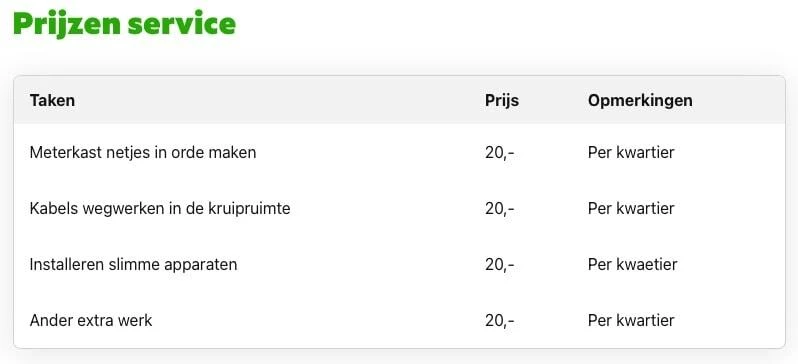Click Meterkast netjes in orde maken
The image size is (798, 364).
pyautogui.click(x=143, y=152)
